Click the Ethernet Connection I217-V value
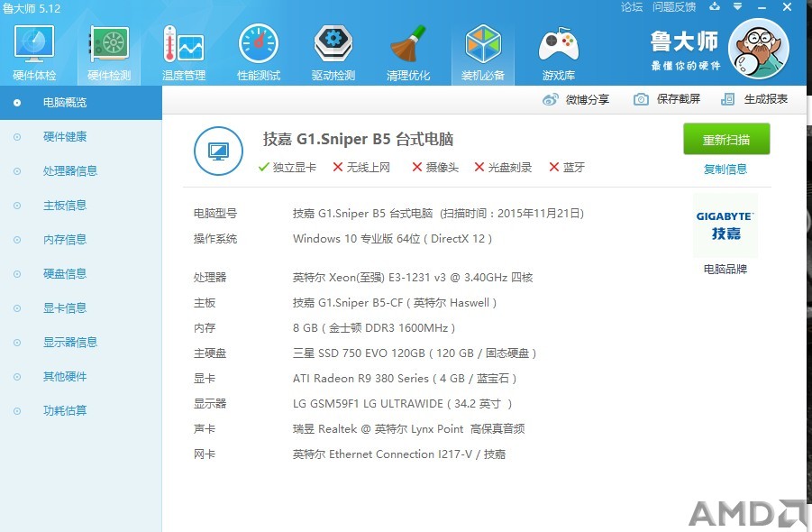This screenshot has width=812, height=532. [398, 454]
